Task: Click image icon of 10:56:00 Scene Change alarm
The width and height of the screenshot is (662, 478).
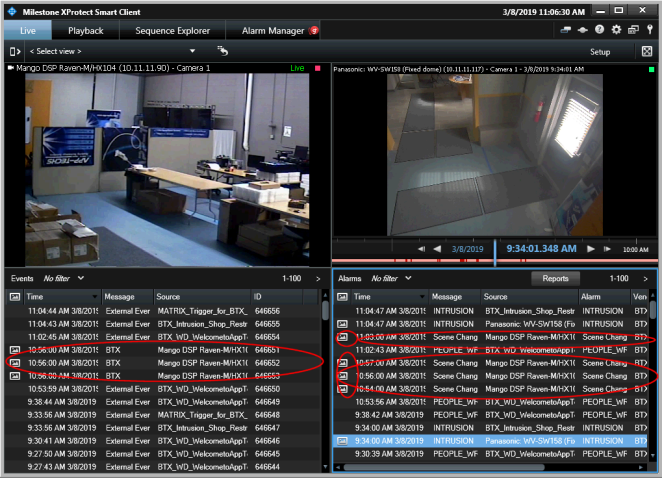Action: [x=342, y=376]
